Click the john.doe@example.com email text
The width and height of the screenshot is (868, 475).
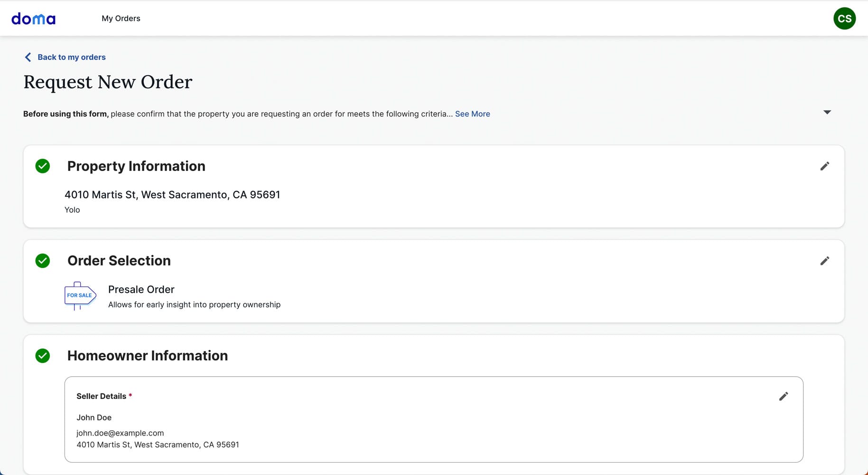pos(120,433)
